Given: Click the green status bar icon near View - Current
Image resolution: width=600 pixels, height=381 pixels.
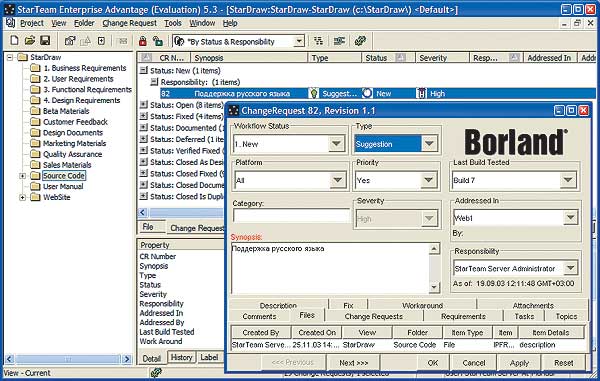Looking at the screenshot, I should click(156, 373).
